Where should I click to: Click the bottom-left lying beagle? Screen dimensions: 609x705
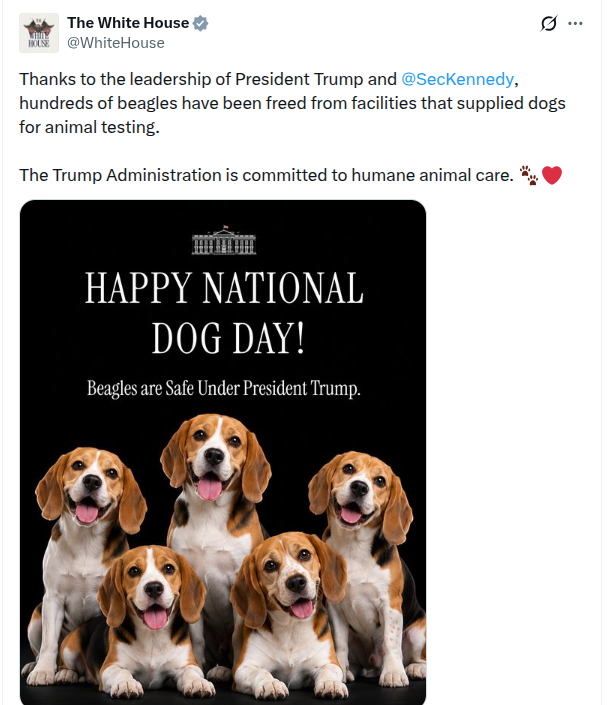point(148,625)
